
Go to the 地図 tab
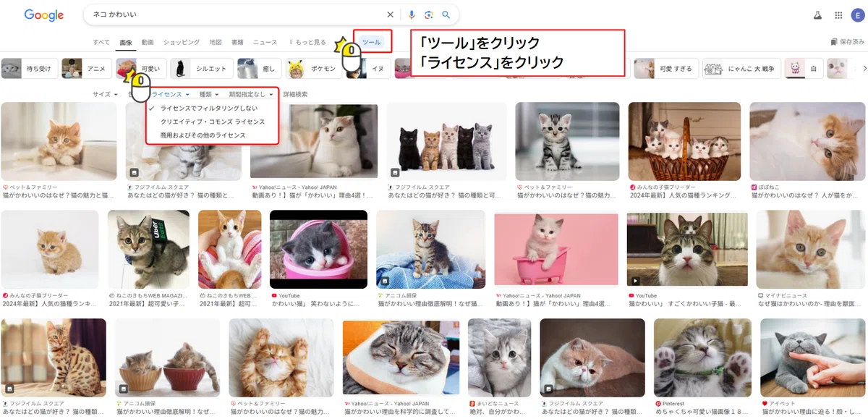(x=216, y=43)
